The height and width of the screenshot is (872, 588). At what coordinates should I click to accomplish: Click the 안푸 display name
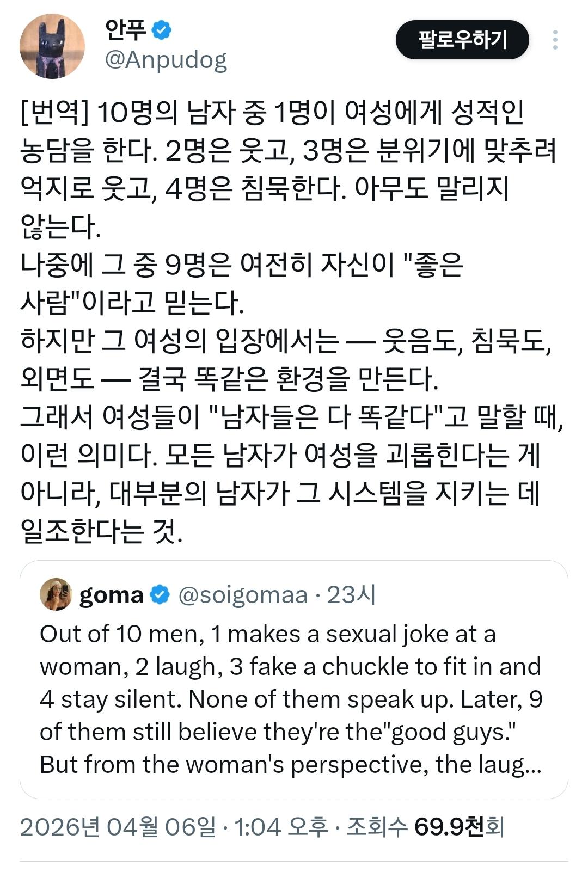[125, 30]
